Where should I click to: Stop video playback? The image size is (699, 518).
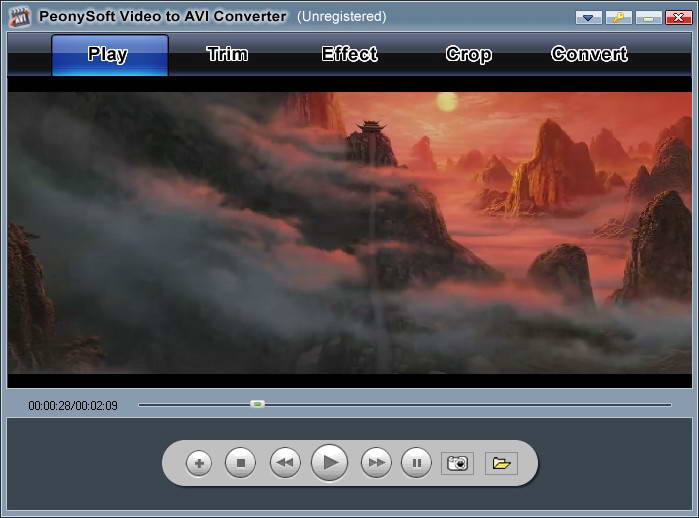coord(241,463)
